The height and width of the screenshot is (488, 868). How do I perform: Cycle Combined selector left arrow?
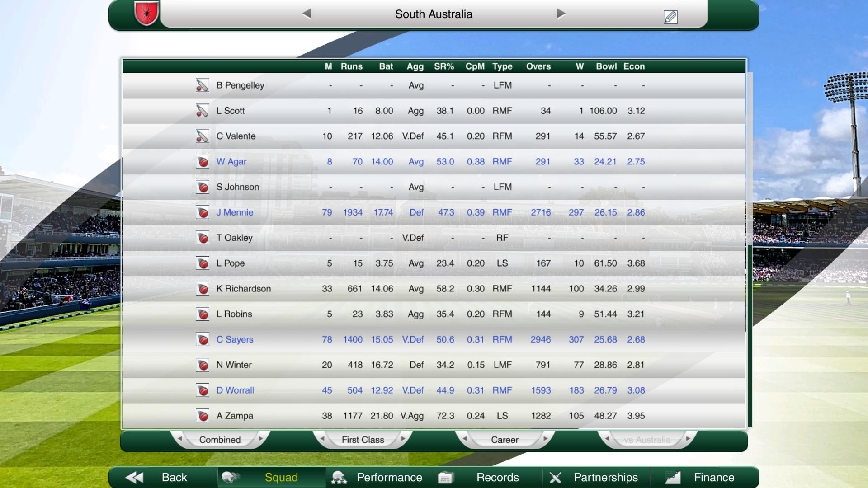pos(180,439)
